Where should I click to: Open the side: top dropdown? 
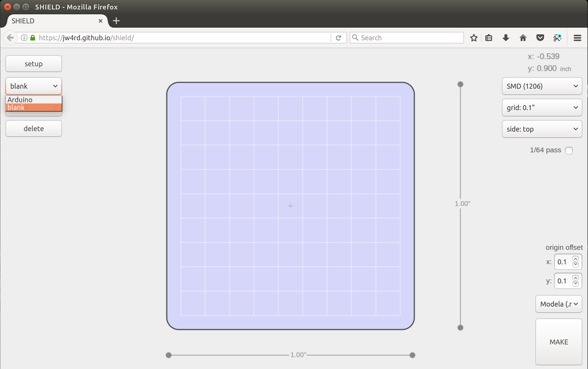542,129
